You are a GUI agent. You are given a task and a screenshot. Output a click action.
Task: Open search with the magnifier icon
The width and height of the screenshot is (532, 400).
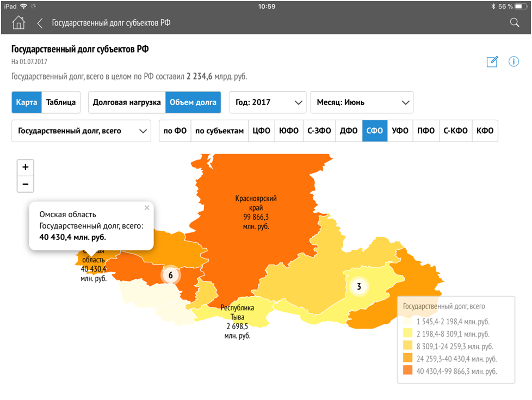514,23
